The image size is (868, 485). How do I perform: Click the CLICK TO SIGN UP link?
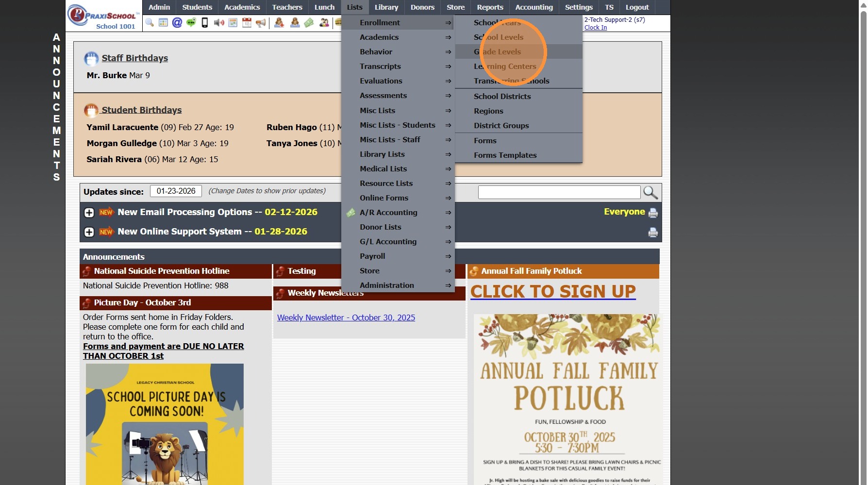553,291
